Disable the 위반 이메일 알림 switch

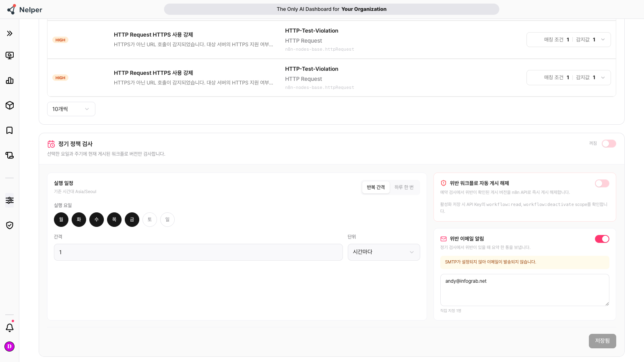[602, 239]
